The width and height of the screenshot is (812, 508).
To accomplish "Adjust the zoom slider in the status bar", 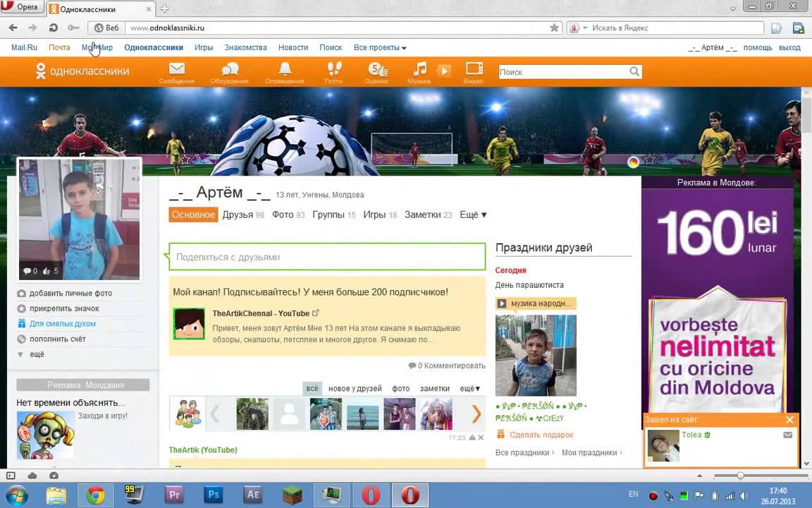I will (x=741, y=476).
